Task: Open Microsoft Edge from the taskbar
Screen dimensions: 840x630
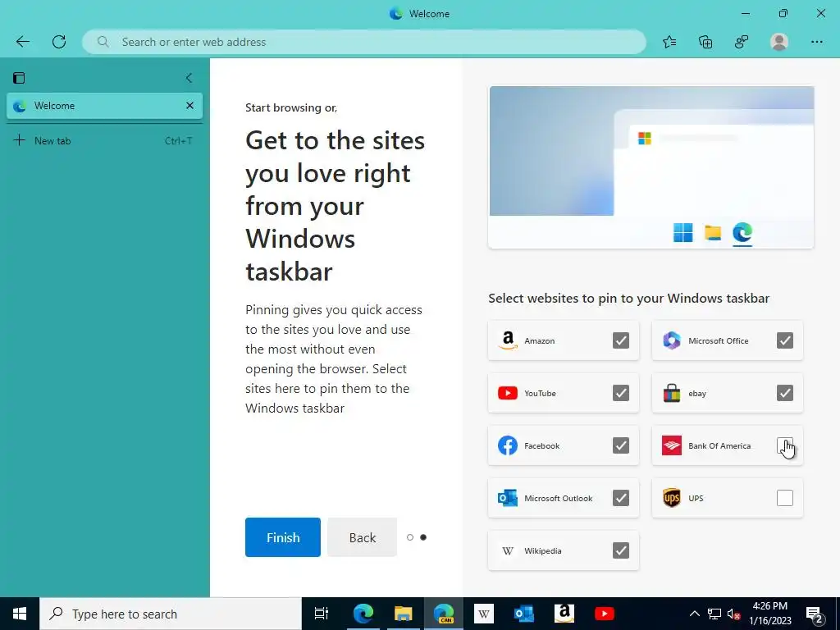Action: [363, 614]
